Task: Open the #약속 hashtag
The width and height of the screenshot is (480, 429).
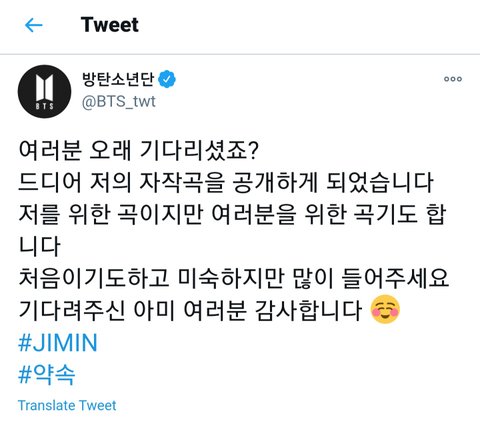Action: 47,375
